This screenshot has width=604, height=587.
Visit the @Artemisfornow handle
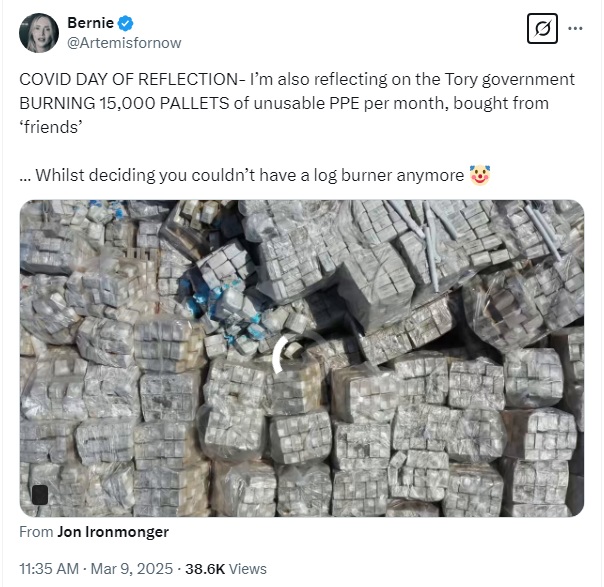124,43
